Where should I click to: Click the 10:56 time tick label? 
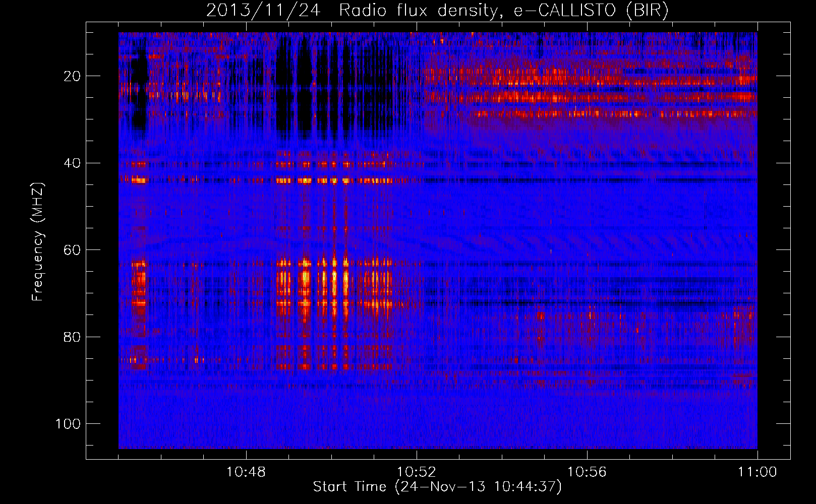pyautogui.click(x=587, y=472)
